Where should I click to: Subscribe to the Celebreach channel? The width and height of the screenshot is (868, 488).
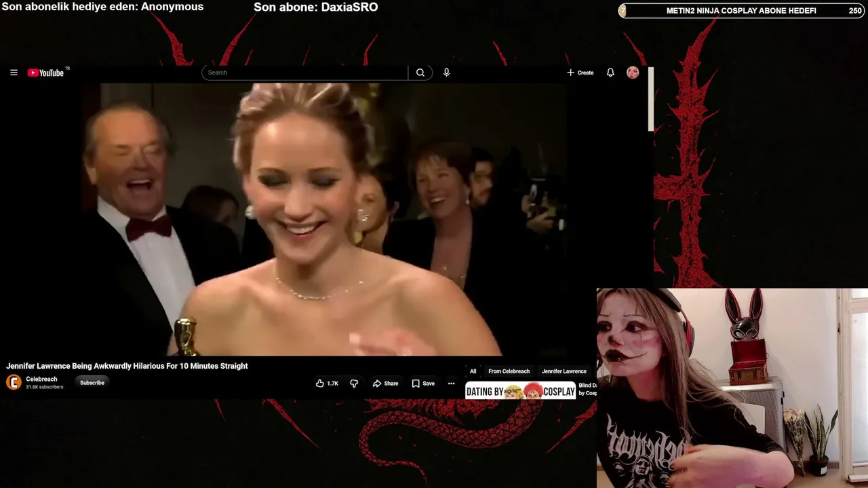pyautogui.click(x=92, y=383)
